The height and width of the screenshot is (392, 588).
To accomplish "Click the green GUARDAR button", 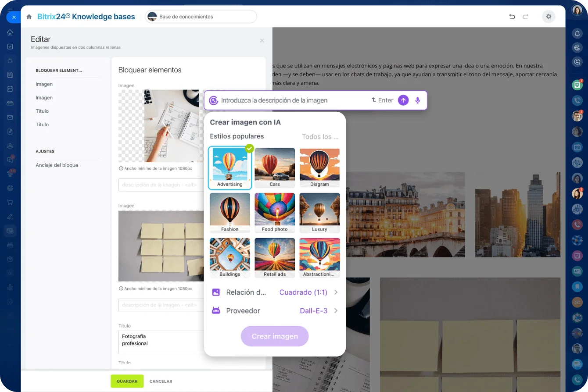I will [x=127, y=381].
